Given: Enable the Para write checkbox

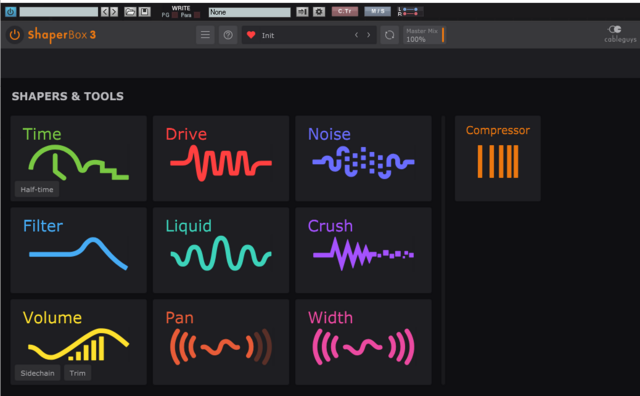Looking at the screenshot, I should point(197,15).
